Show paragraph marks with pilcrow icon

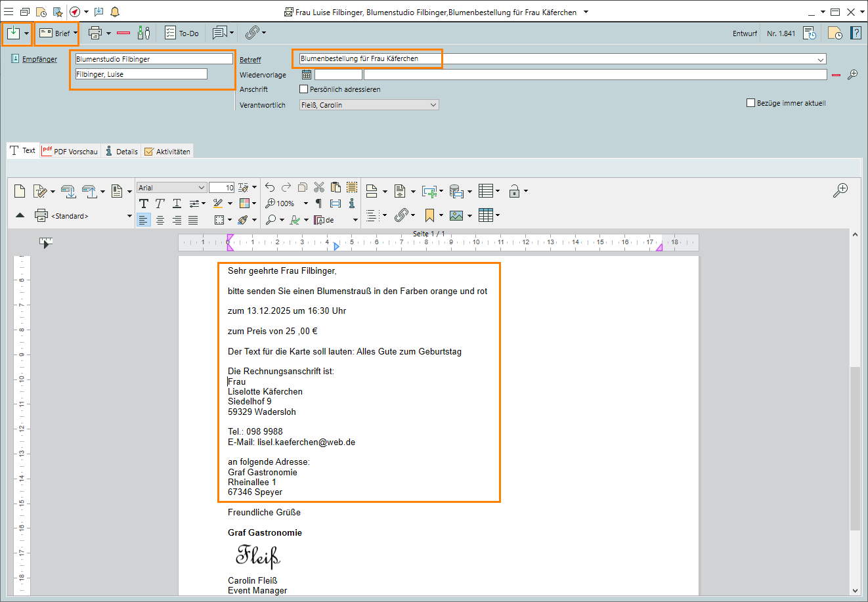[319, 204]
